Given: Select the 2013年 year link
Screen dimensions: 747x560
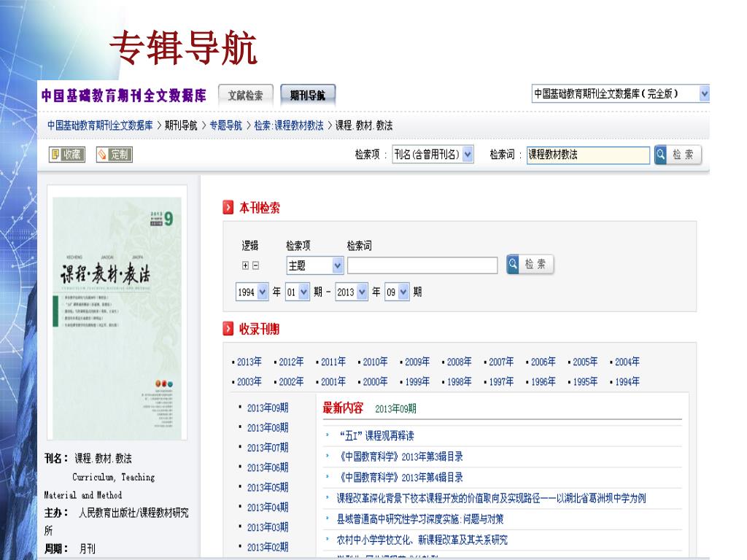Looking at the screenshot, I should click(x=249, y=362).
